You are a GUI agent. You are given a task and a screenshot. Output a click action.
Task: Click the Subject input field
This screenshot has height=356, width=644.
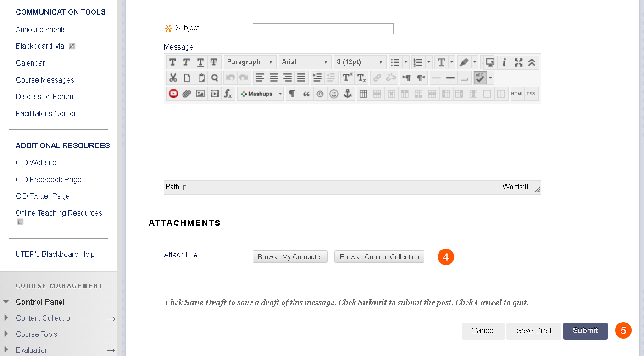pos(323,29)
